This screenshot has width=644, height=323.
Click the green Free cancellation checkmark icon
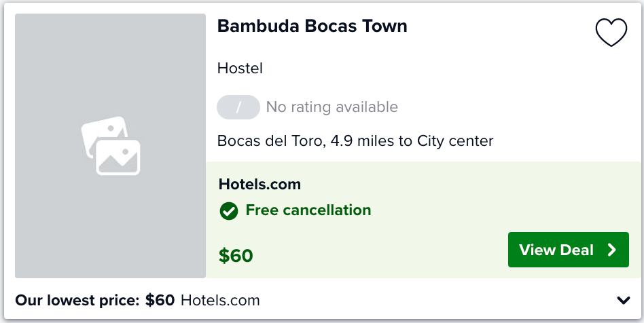click(229, 211)
